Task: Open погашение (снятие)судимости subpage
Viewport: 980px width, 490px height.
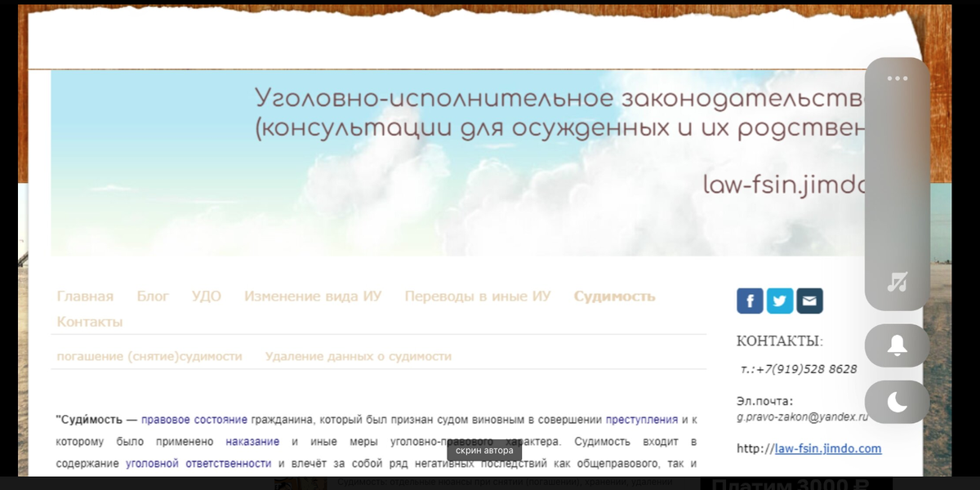Action: click(149, 356)
